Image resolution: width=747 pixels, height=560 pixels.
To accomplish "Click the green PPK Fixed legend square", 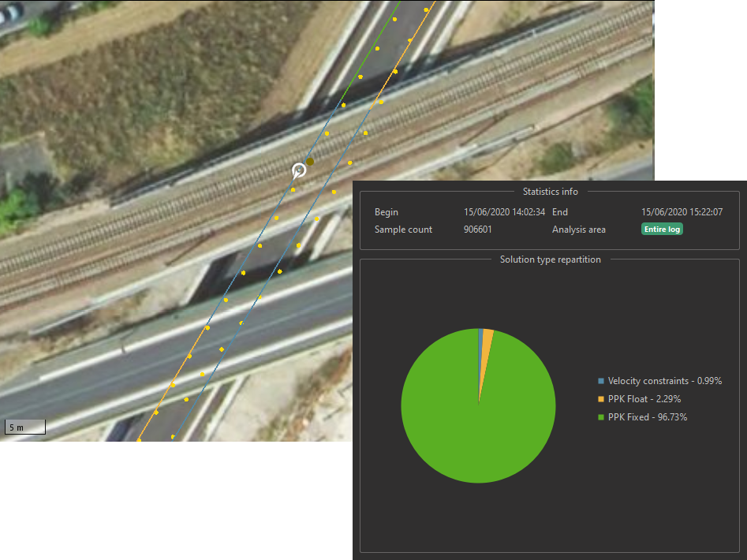I will pyautogui.click(x=601, y=417).
